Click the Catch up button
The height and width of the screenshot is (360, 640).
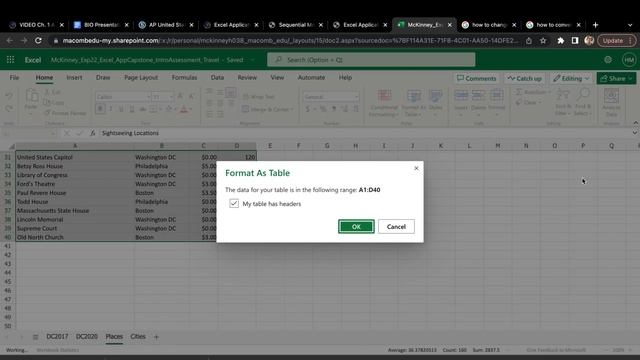(x=524, y=78)
